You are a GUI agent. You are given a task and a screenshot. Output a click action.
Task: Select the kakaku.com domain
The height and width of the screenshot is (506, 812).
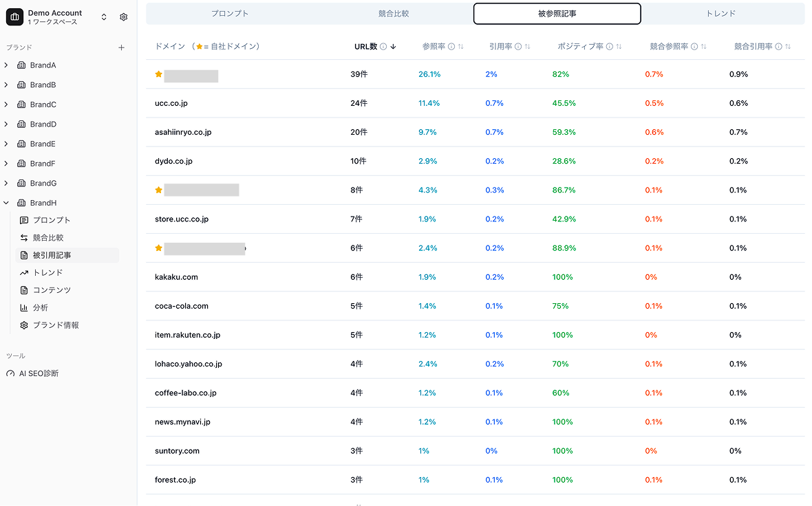(176, 277)
